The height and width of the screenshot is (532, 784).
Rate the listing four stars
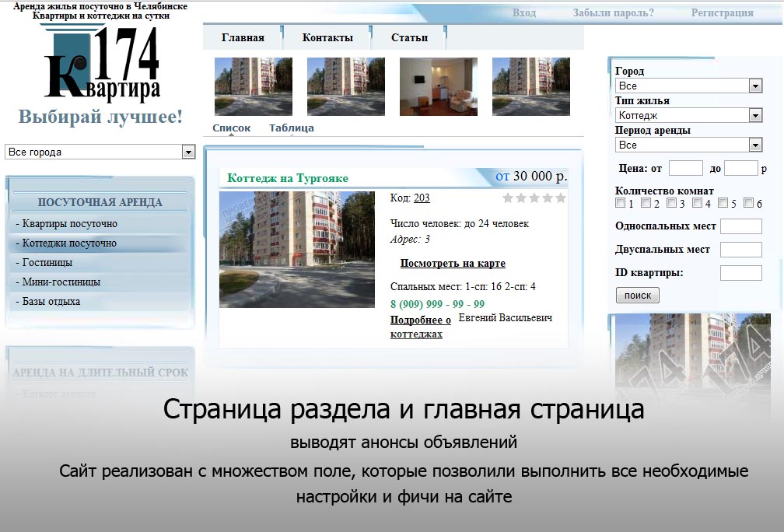click(548, 198)
